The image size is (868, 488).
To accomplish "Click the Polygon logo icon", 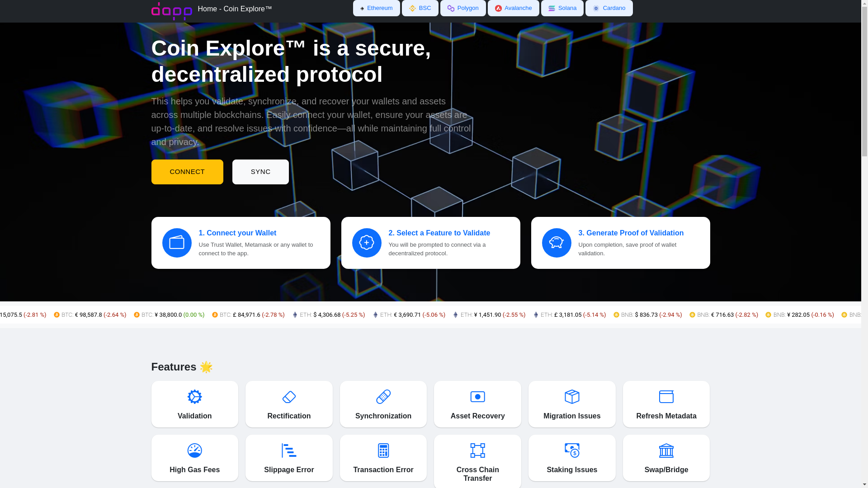I will coord(451,8).
